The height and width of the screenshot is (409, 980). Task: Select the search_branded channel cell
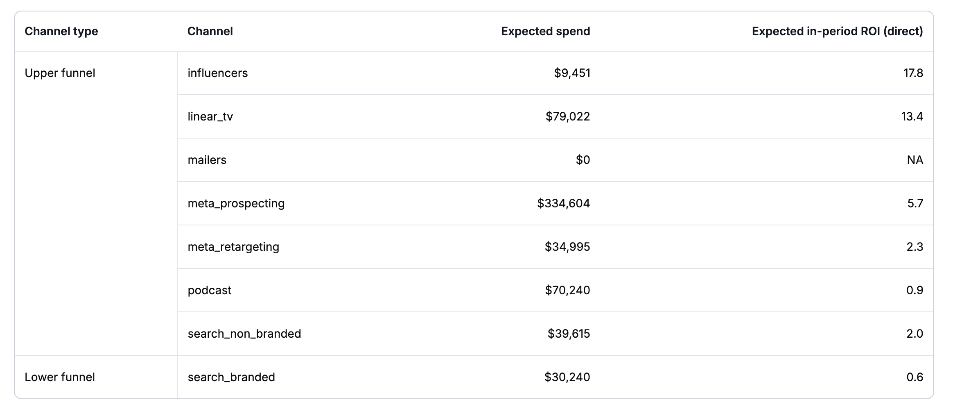click(231, 377)
